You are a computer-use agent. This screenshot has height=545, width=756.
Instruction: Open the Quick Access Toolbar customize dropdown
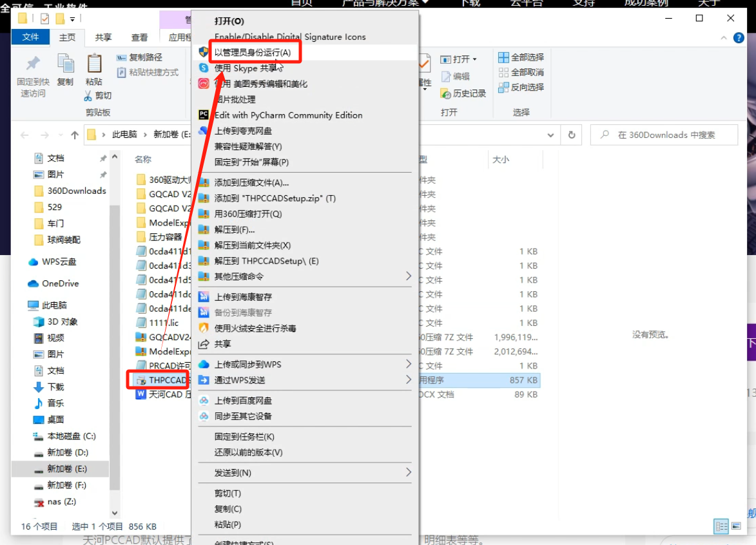(72, 19)
